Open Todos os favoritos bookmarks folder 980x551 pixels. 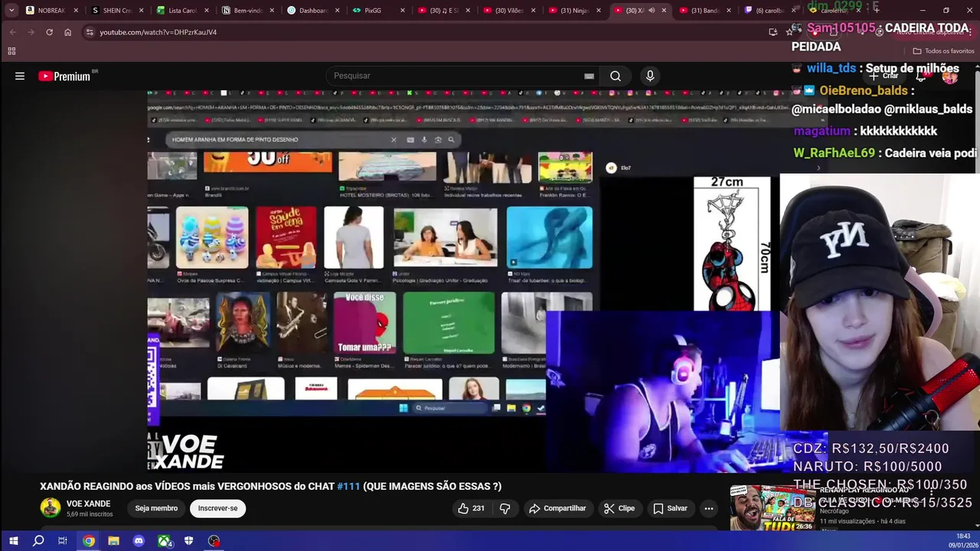[943, 51]
